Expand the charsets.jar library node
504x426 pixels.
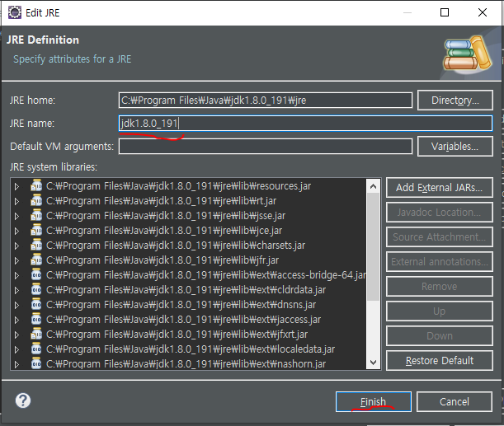16,246
